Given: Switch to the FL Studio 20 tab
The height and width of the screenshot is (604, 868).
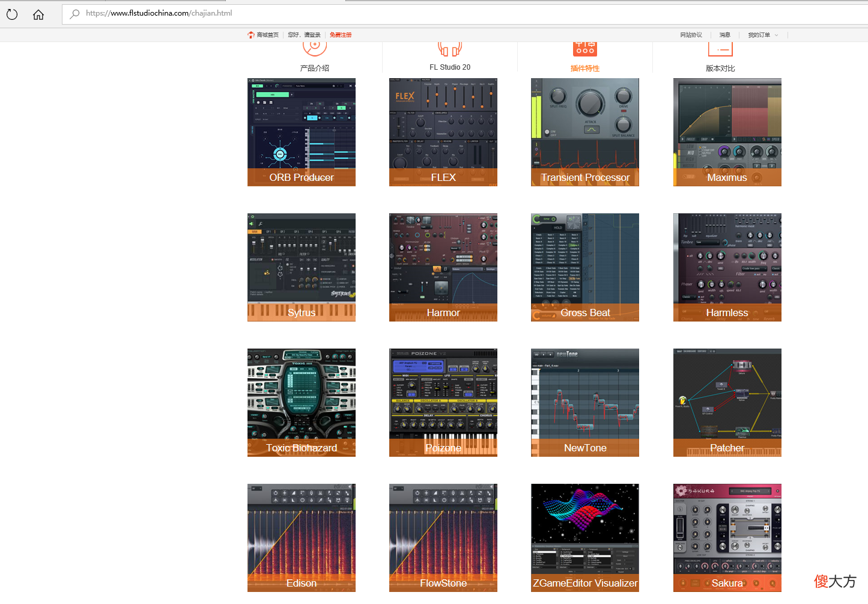Looking at the screenshot, I should click(450, 67).
